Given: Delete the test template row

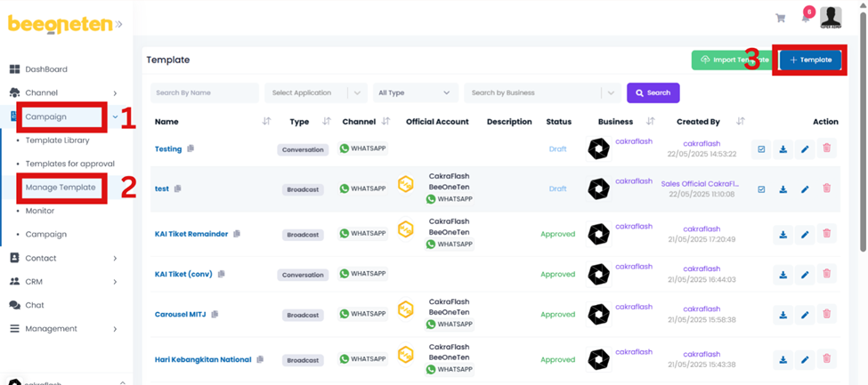Looking at the screenshot, I should pyautogui.click(x=826, y=188).
